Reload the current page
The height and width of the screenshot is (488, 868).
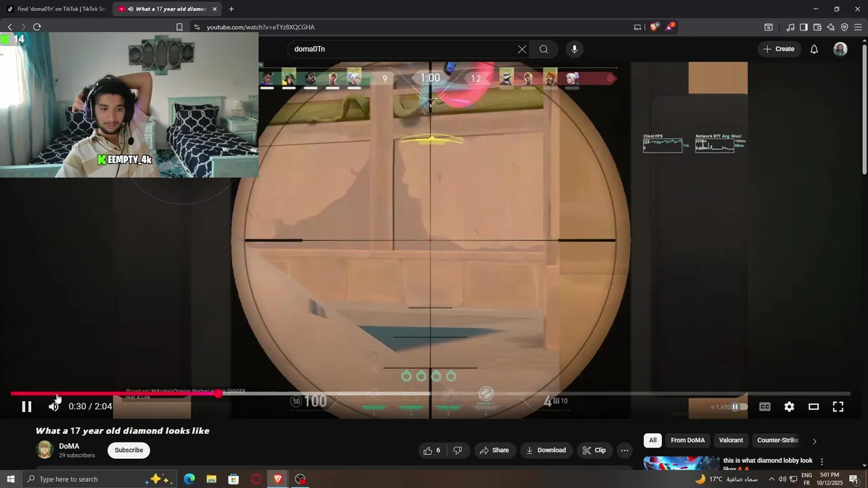click(37, 27)
